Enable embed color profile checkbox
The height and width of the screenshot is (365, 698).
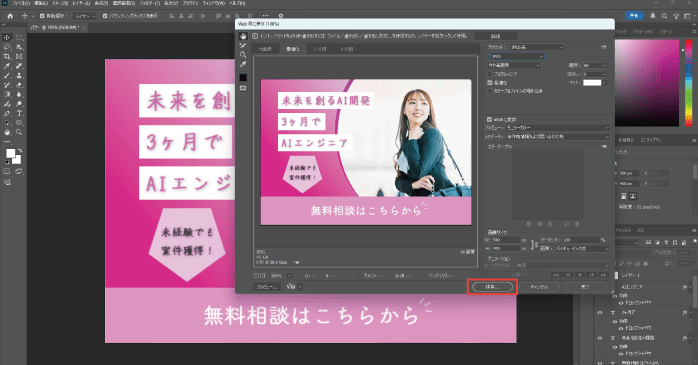click(490, 91)
